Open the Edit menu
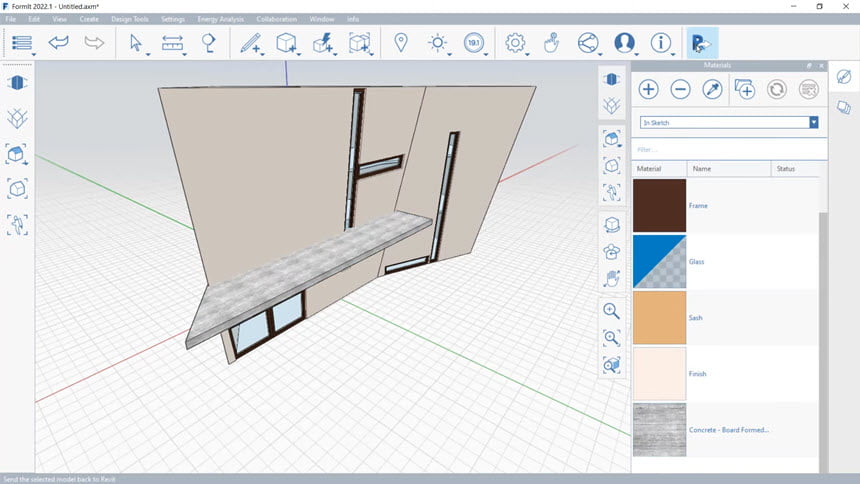Image resolution: width=860 pixels, height=484 pixels. (x=34, y=19)
